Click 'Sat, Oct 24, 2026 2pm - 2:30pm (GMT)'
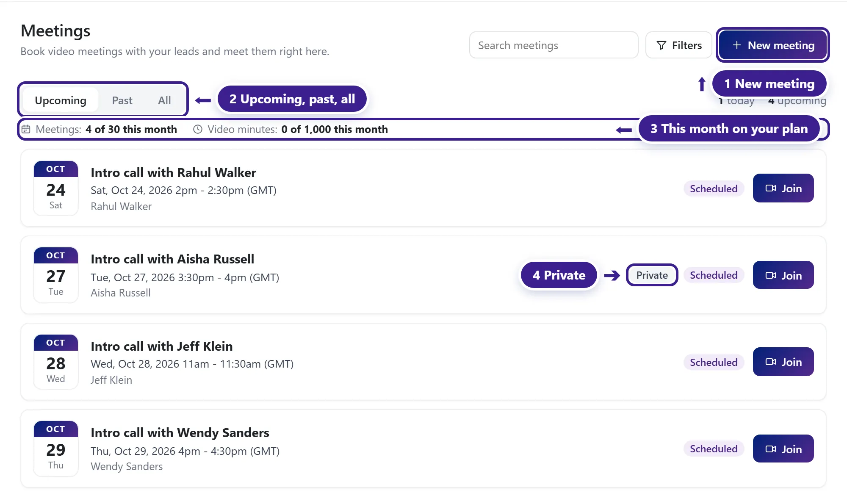Viewport: 847px width, 504px height. (x=183, y=190)
